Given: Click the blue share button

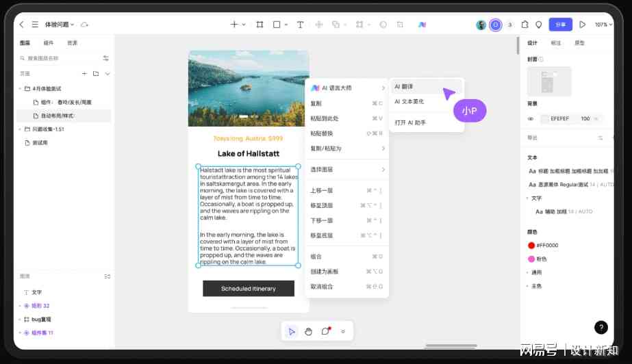Looking at the screenshot, I should pos(560,25).
